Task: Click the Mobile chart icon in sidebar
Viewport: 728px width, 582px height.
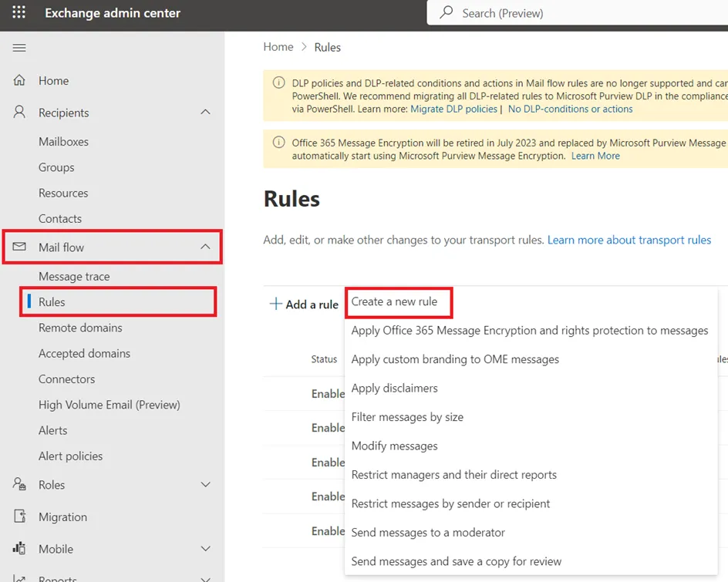Action: 19,549
